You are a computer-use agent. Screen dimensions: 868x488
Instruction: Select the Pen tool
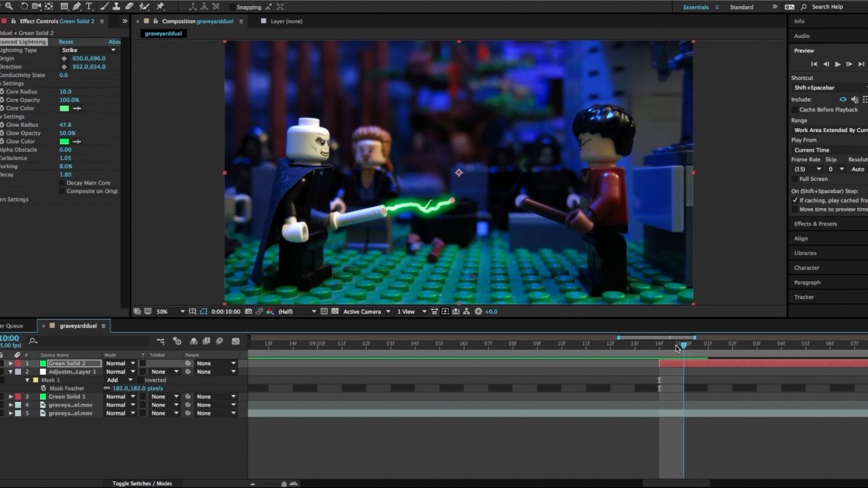click(77, 7)
